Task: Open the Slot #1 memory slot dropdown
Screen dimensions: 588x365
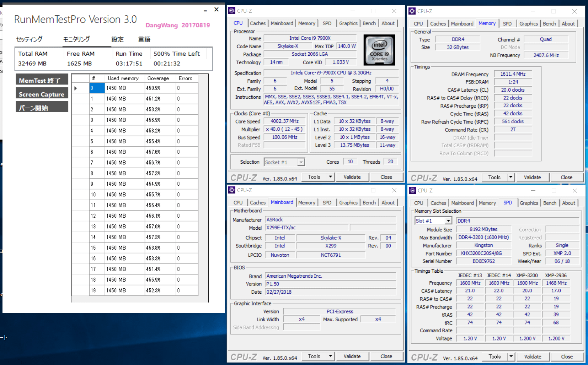Action: point(448,221)
